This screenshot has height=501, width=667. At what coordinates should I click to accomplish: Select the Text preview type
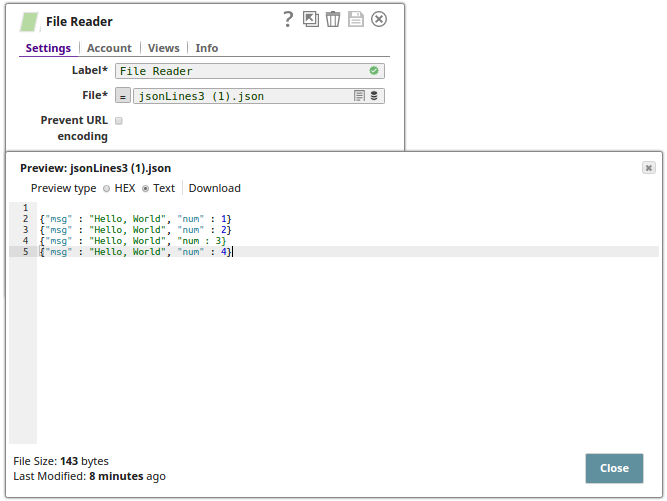145,188
